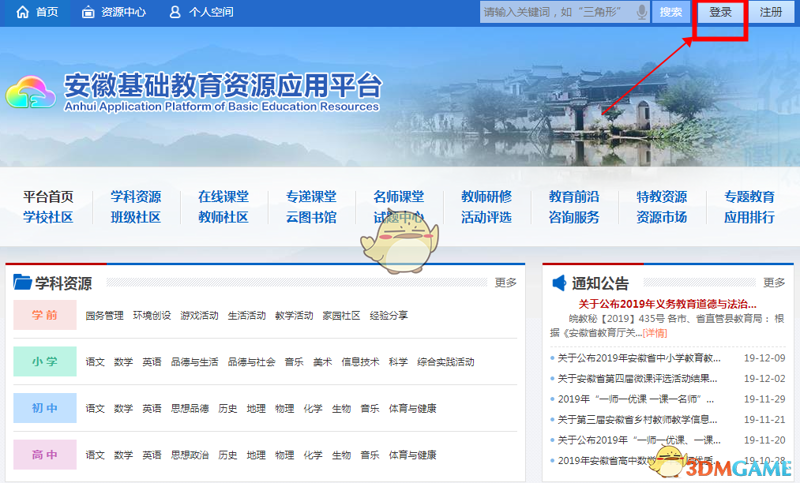This screenshot has width=800, height=483.
Task: Click the blue folder icon by 学科资源
Action: tap(22, 282)
